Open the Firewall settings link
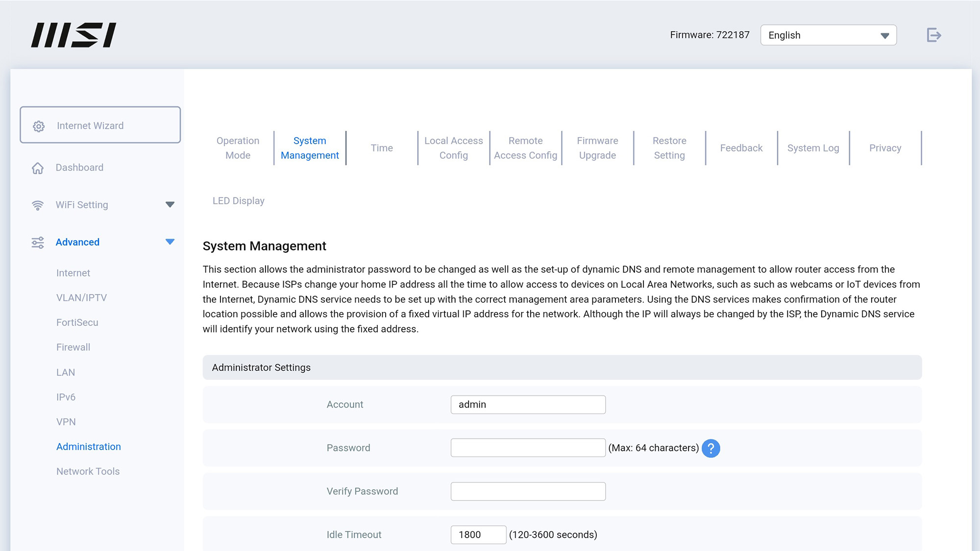The height and width of the screenshot is (551, 980). point(73,347)
